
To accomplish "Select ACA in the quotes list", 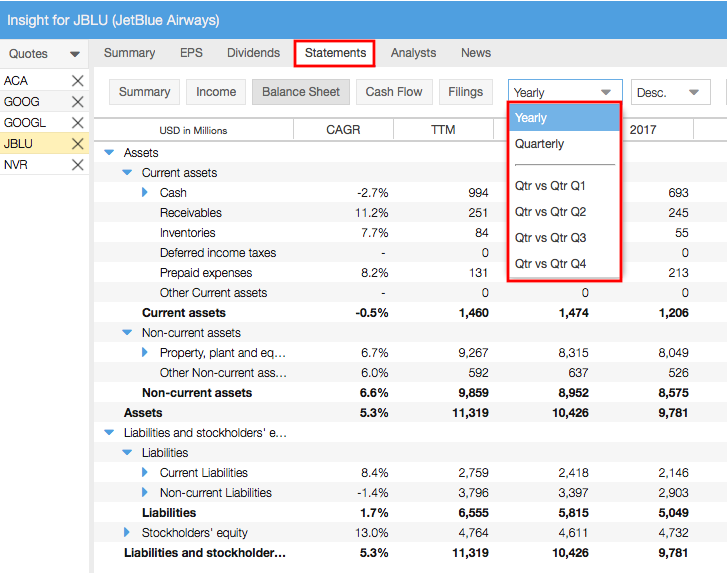I will 16,81.
